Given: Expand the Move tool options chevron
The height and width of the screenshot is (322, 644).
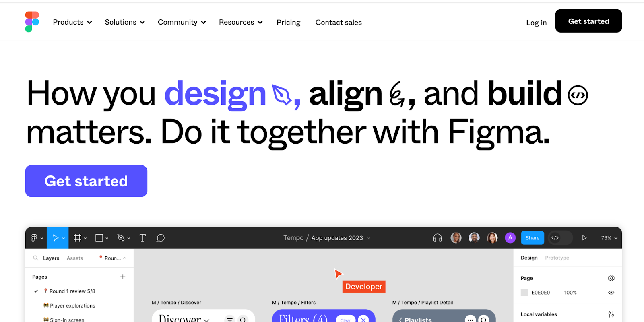Looking at the screenshot, I should [64, 238].
